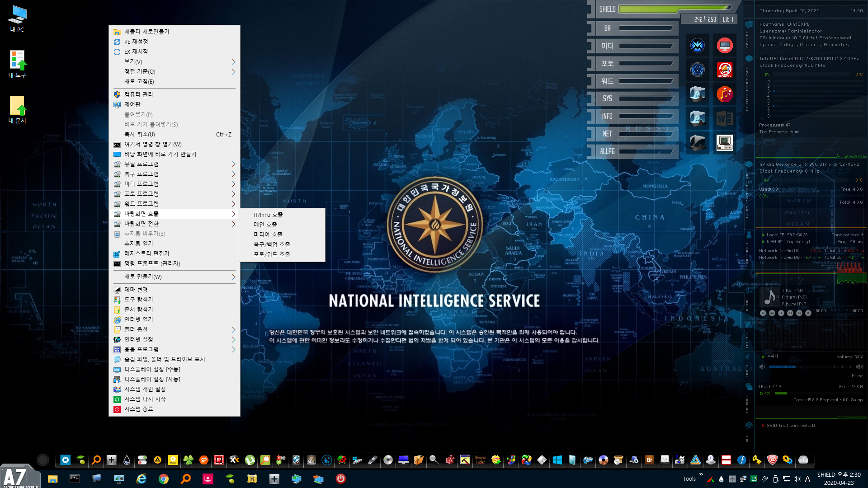Click the SHIELD clock on taskbar

[x=839, y=479]
